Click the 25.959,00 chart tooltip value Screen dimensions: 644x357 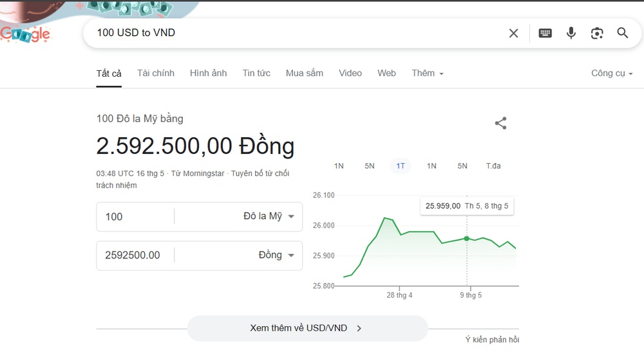pos(443,206)
